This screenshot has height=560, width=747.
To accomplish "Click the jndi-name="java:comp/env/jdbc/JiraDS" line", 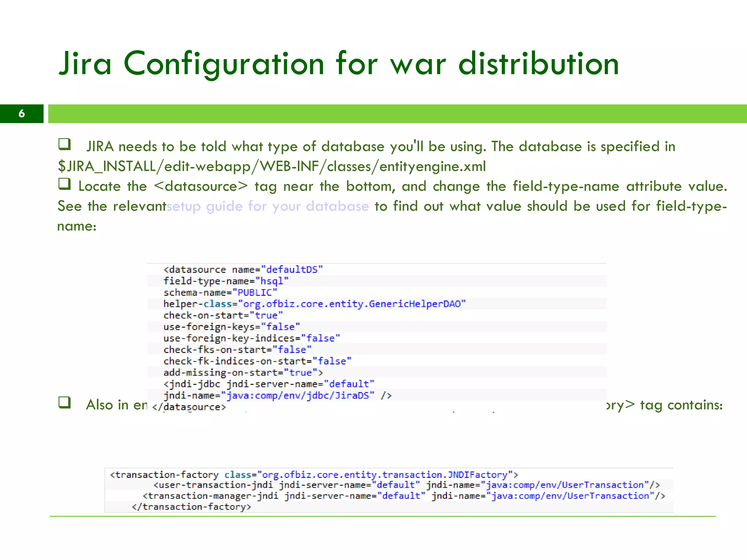I will coord(277,396).
